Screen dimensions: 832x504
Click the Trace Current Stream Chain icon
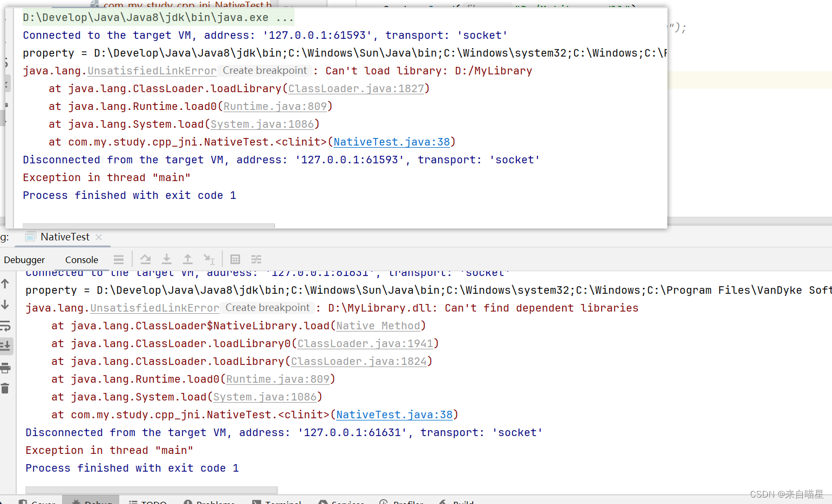(x=256, y=259)
